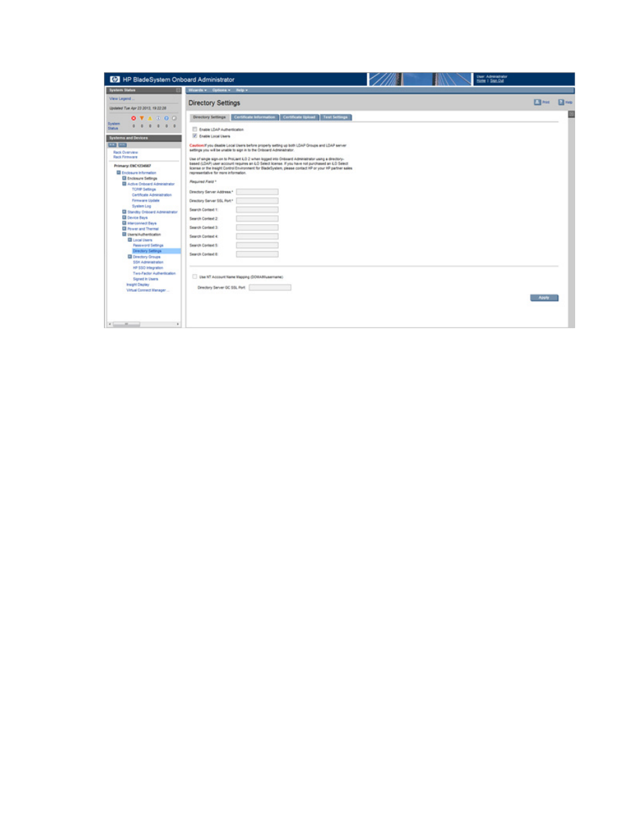Click the Sign Out link

coord(497,80)
